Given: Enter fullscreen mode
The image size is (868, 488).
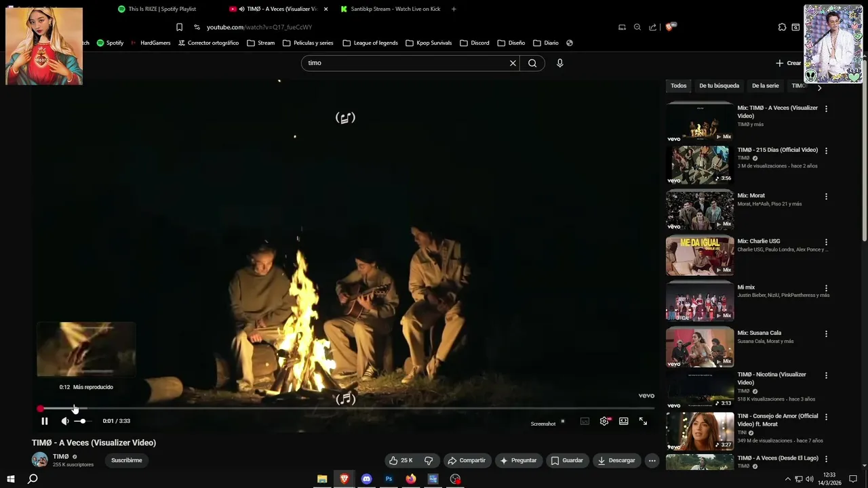Looking at the screenshot, I should (x=643, y=421).
